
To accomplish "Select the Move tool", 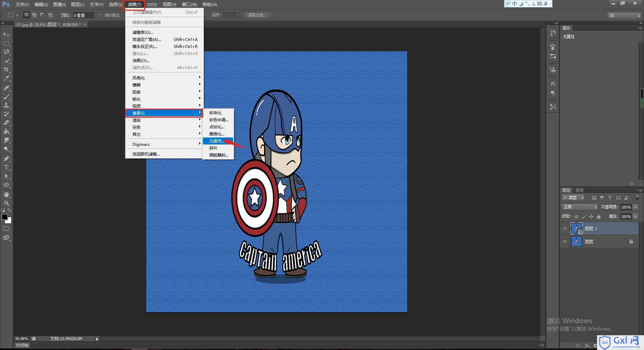I will pyautogui.click(x=6, y=35).
